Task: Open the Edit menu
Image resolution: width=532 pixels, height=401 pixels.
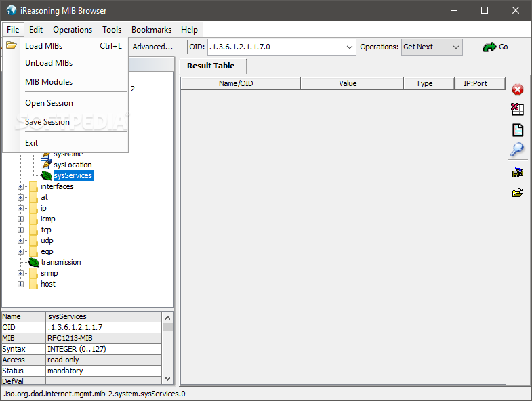Action: click(x=36, y=30)
